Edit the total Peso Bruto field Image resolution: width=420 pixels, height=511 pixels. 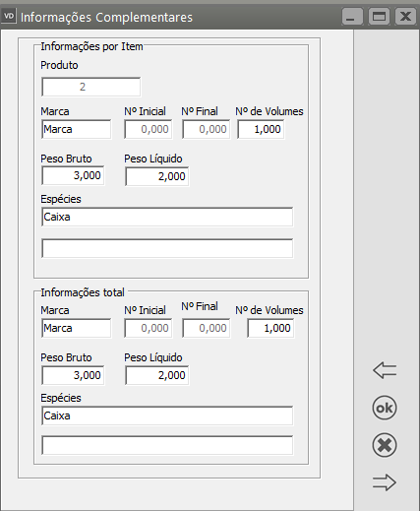[x=73, y=375]
